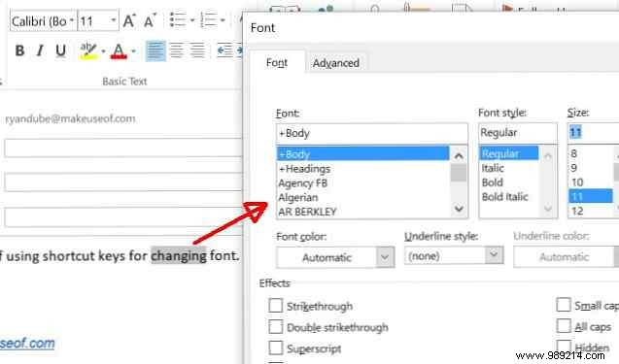Toggle Underline formatting in ribbon
Image resolution: width=619 pixels, height=364 pixels.
point(60,50)
